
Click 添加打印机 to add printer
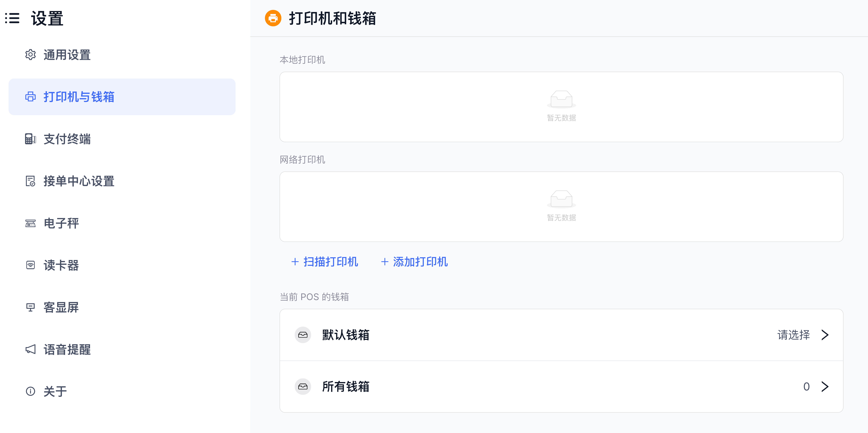[414, 262]
